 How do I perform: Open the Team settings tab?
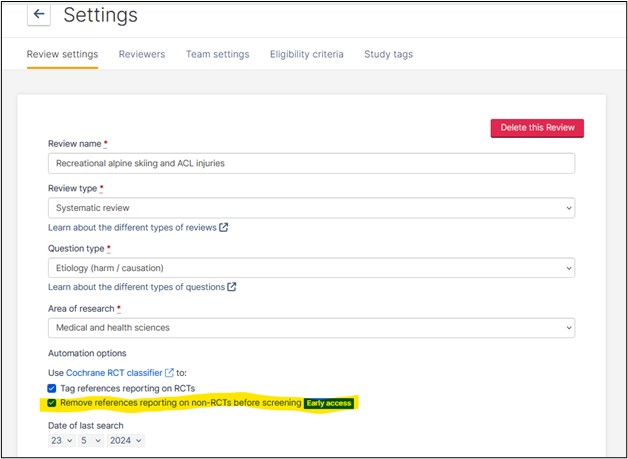[x=217, y=54]
